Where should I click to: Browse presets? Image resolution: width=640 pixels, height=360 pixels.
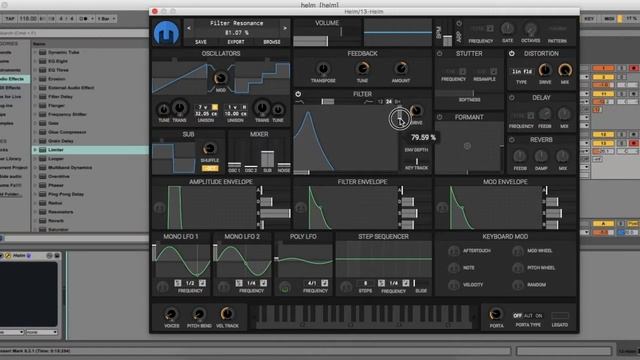point(271,42)
